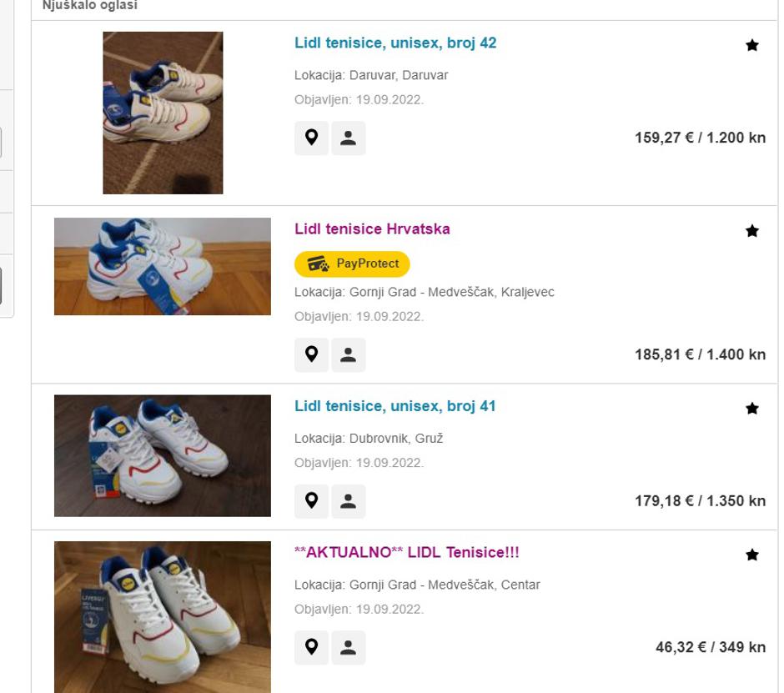The height and width of the screenshot is (693, 784).
Task: View seller profile of Kraljevec listing
Action: tap(349, 355)
